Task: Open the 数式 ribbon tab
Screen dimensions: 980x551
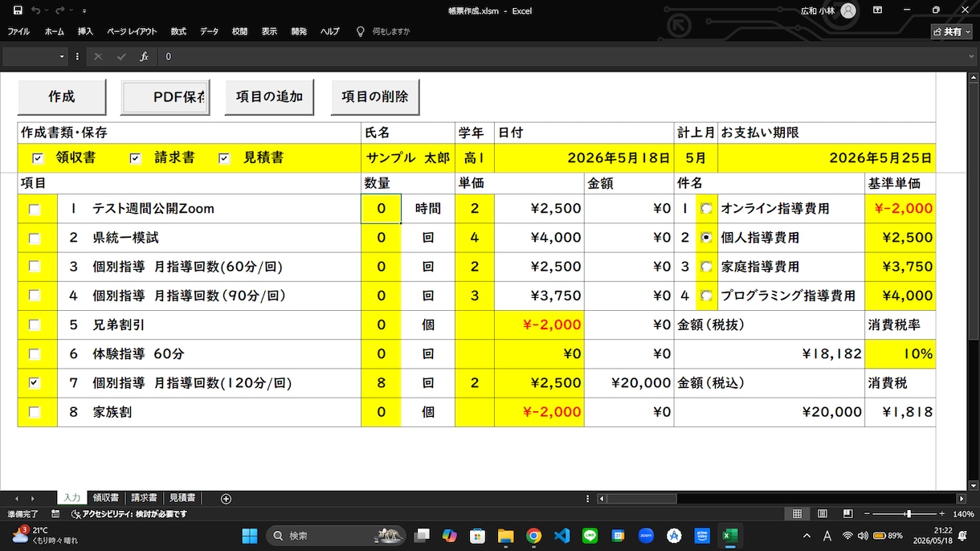Action: (x=178, y=31)
